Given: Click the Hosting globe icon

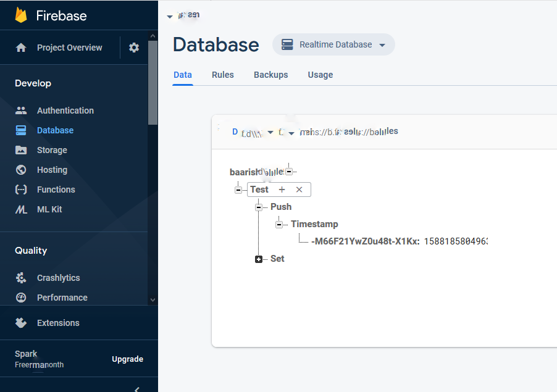Looking at the screenshot, I should (21, 170).
